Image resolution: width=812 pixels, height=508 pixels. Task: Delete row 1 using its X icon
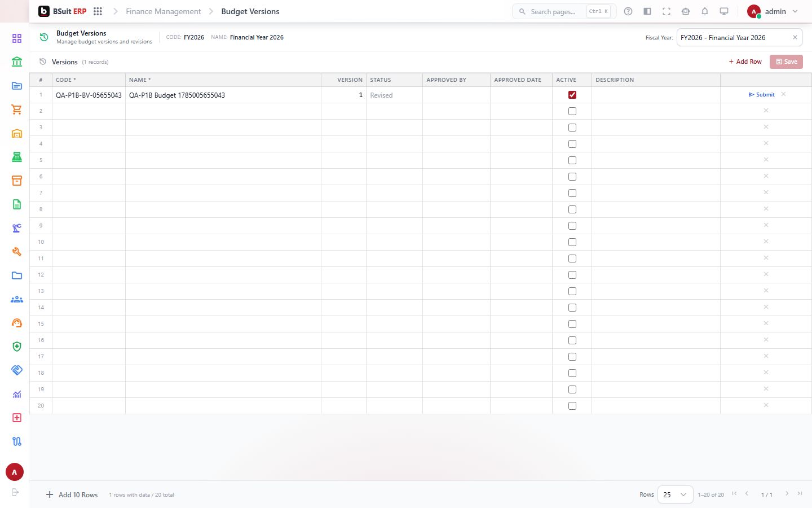pos(783,94)
